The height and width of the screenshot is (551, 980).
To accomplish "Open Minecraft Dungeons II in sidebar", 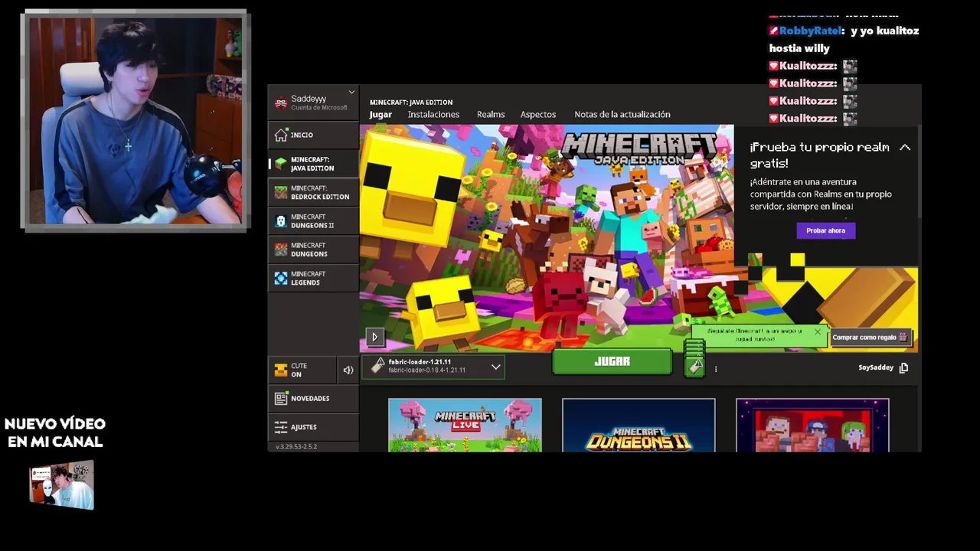I will tap(313, 221).
